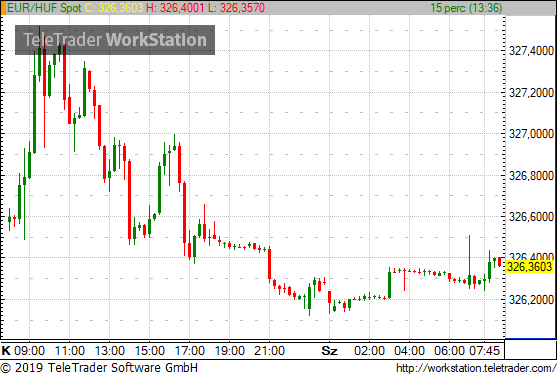557x377 pixels.
Task: Click the 327,4000 price axis label
Action: 531,51
